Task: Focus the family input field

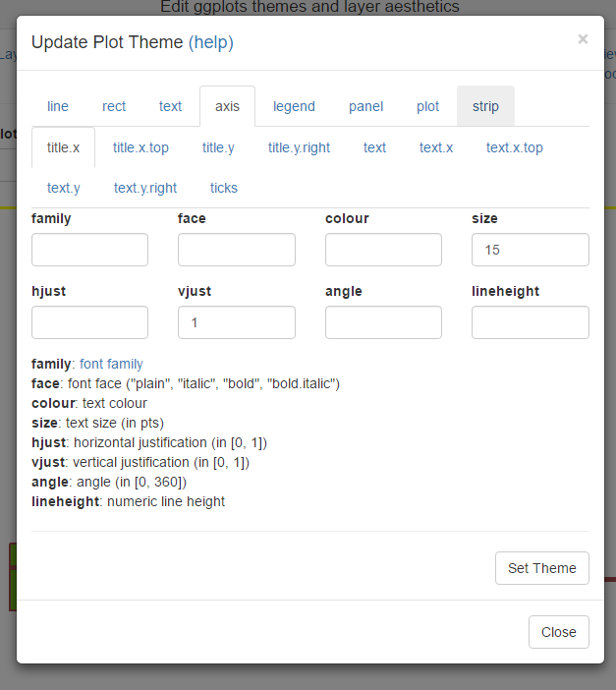Action: coord(89,250)
